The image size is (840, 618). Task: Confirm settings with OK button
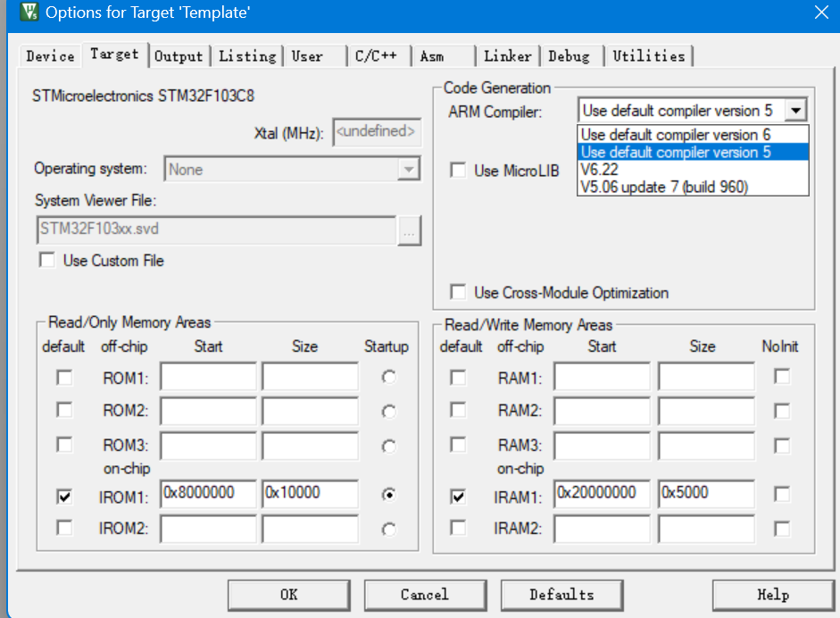288,595
